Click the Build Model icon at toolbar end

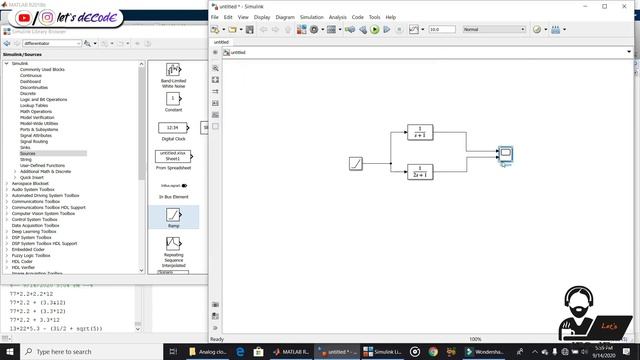[x=556, y=29]
